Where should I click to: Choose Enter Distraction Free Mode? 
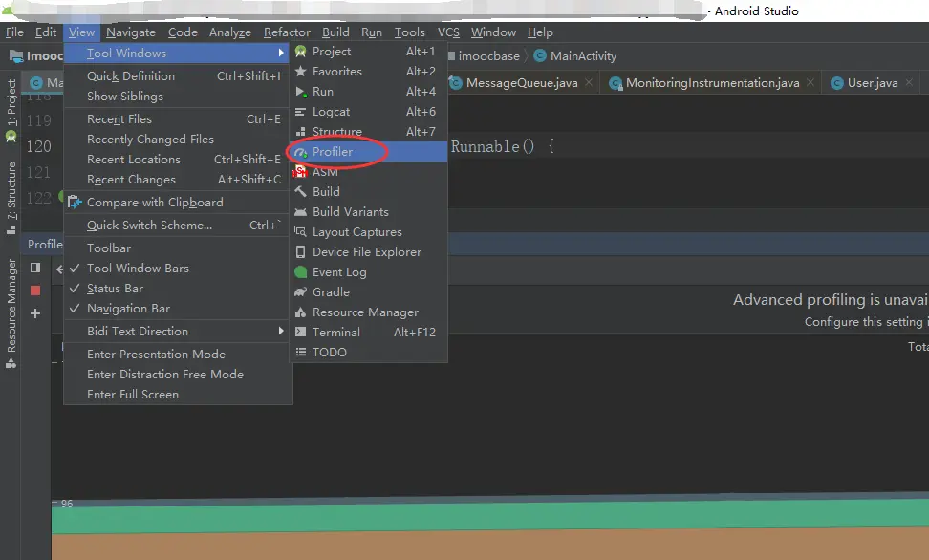pyautogui.click(x=178, y=375)
